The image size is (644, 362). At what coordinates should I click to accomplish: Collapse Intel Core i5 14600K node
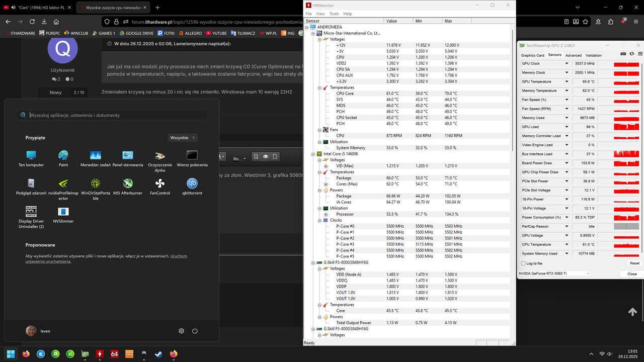[313, 154]
